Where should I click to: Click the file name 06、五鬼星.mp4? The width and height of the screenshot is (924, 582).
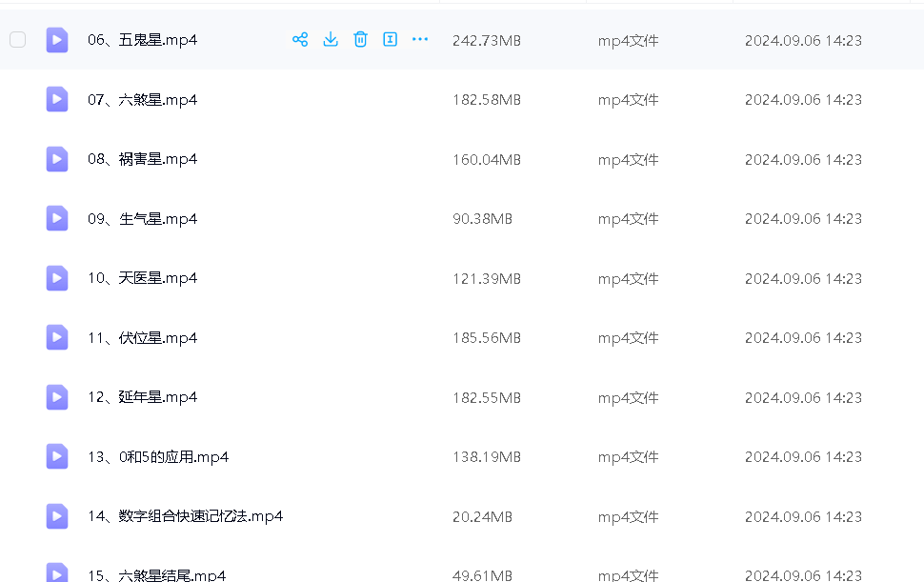click(x=142, y=40)
